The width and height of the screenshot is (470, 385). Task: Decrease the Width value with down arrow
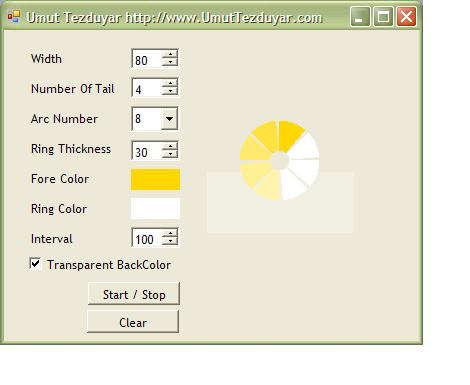coord(170,62)
